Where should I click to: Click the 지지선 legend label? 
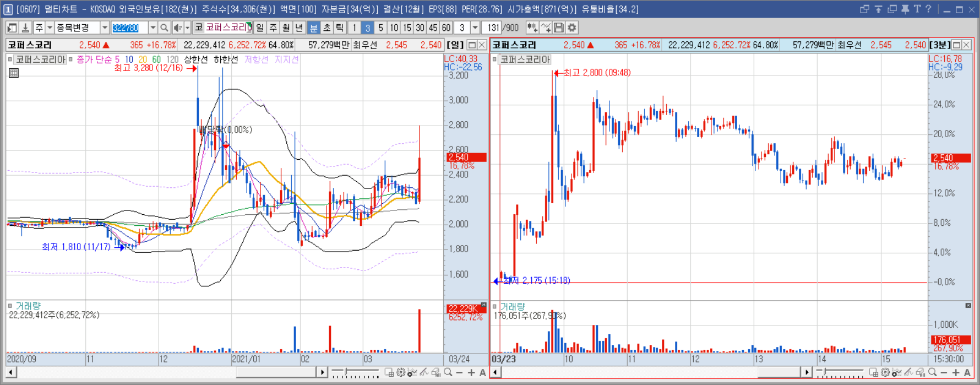click(x=286, y=59)
